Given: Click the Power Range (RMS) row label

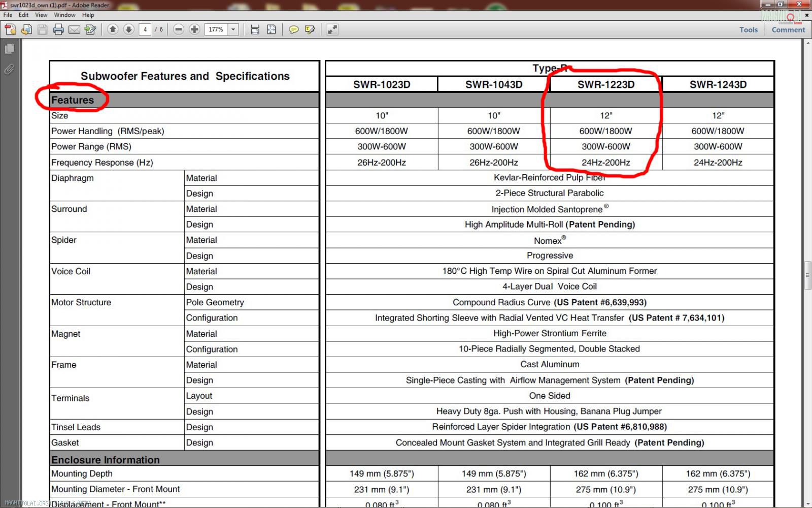Looking at the screenshot, I should (x=91, y=147).
